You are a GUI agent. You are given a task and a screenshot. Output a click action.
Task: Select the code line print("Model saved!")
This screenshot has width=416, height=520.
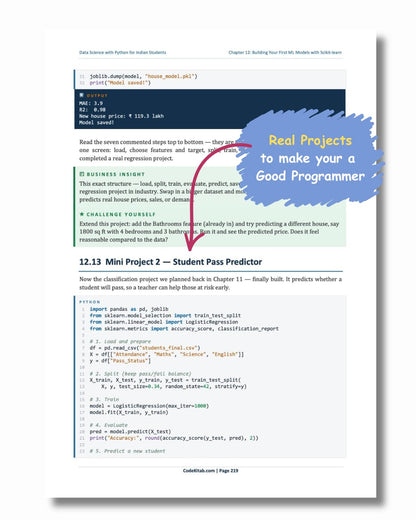(120, 83)
